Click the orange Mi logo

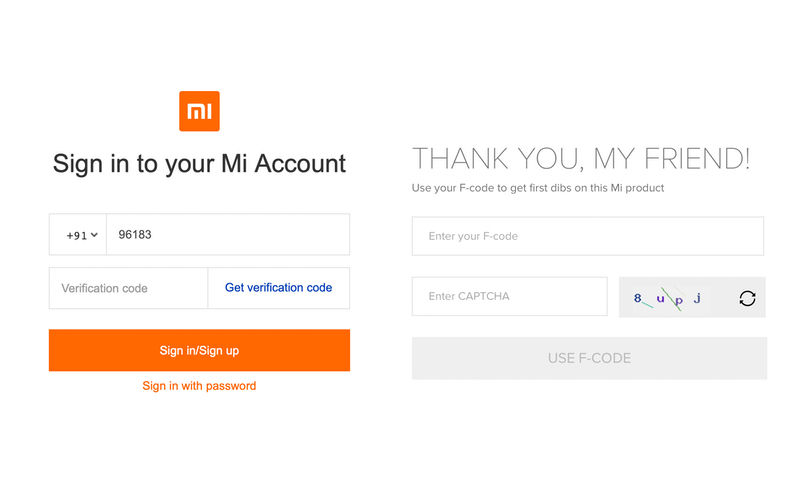point(199,111)
